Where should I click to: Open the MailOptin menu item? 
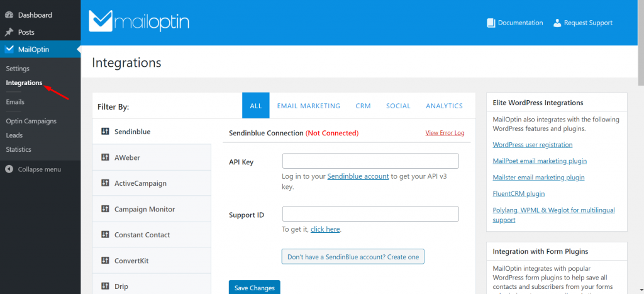tap(40, 49)
